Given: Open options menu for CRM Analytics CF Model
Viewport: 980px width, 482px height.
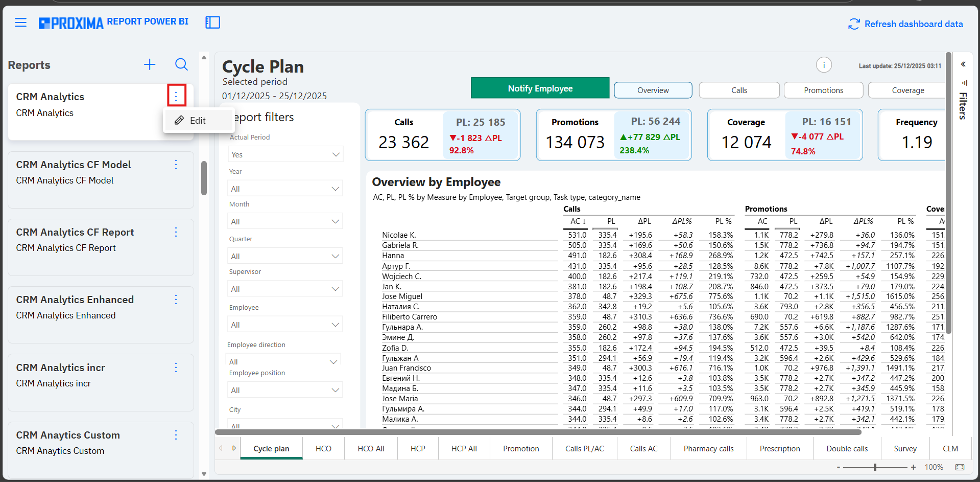Looking at the screenshot, I should [176, 165].
